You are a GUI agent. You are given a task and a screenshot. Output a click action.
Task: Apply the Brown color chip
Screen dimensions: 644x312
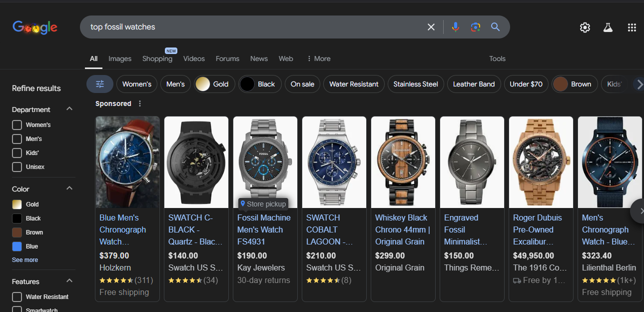[x=575, y=84]
